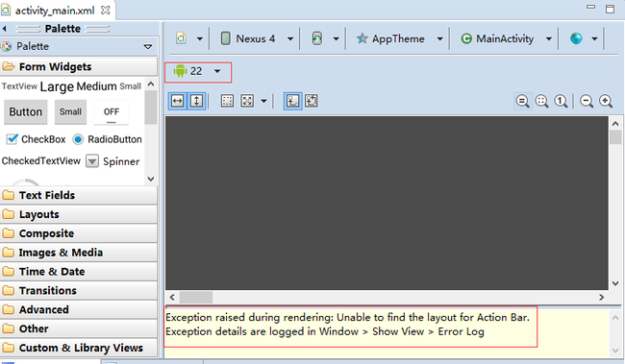Pick the MainActivity association button
Image resolution: width=625 pixels, height=364 pixels.
point(497,38)
